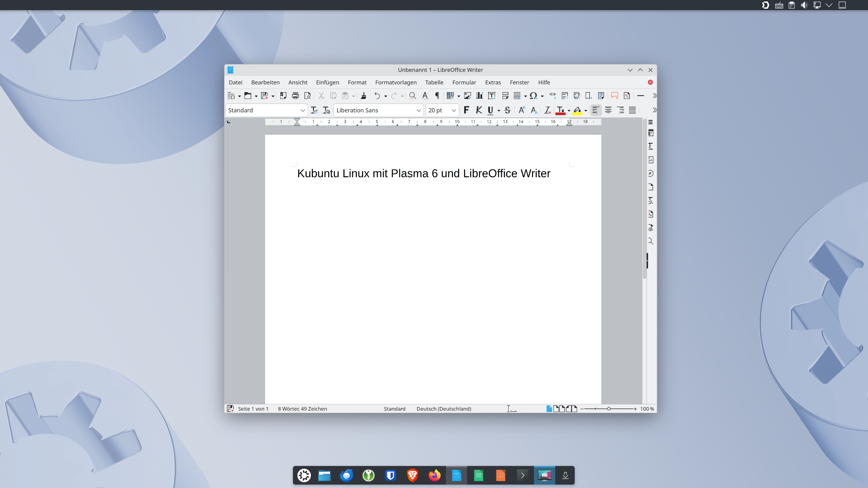Open the Formatvorlagen menu
Viewport: 868px width, 488px height.
point(396,82)
